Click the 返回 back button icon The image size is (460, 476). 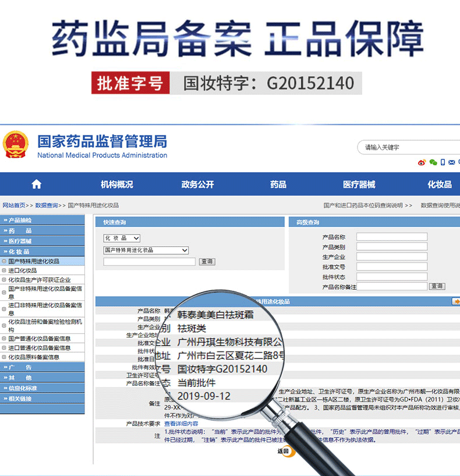pos(285,451)
